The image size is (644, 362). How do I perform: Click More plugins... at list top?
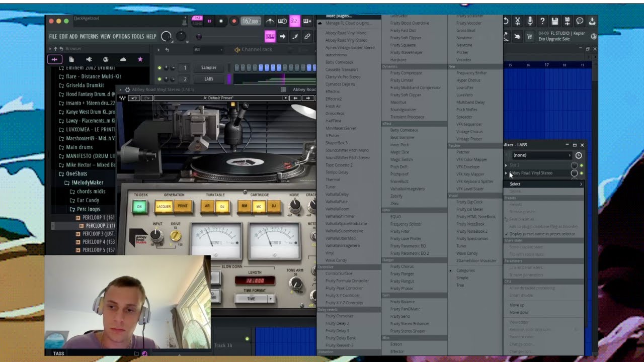(339, 16)
